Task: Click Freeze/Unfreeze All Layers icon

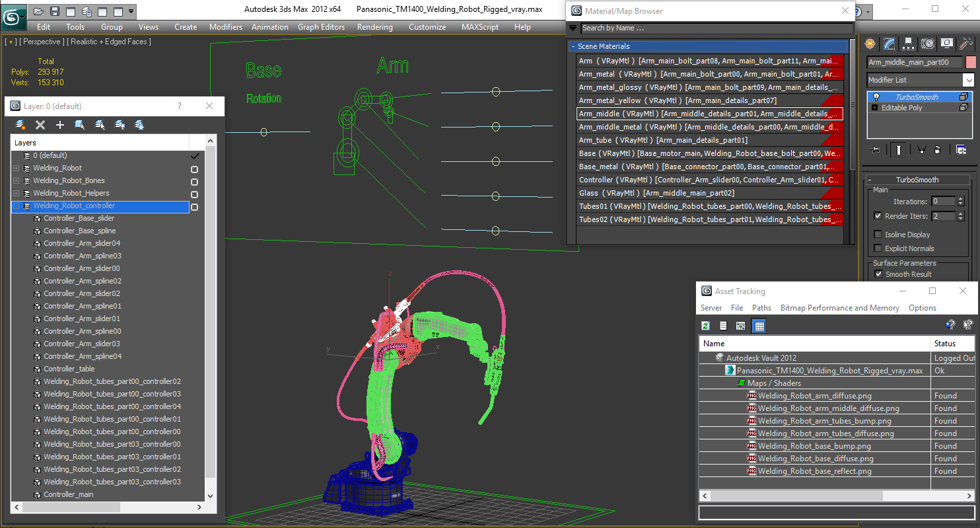Action: (139, 125)
